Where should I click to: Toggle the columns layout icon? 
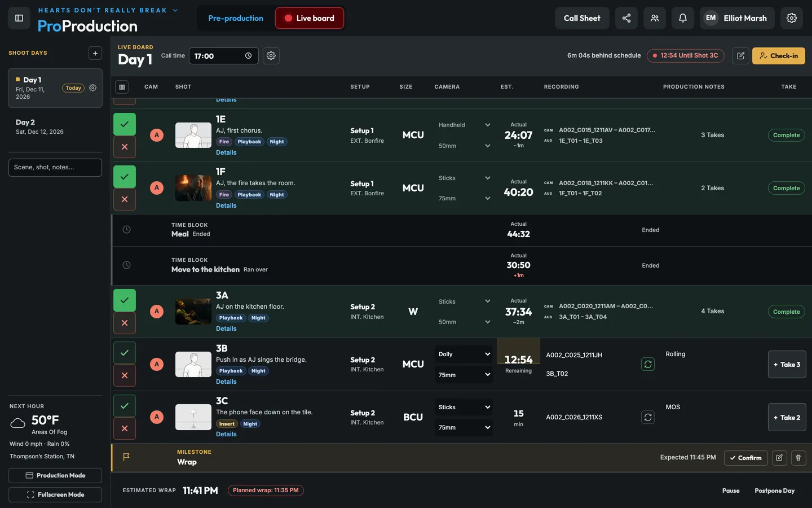122,87
